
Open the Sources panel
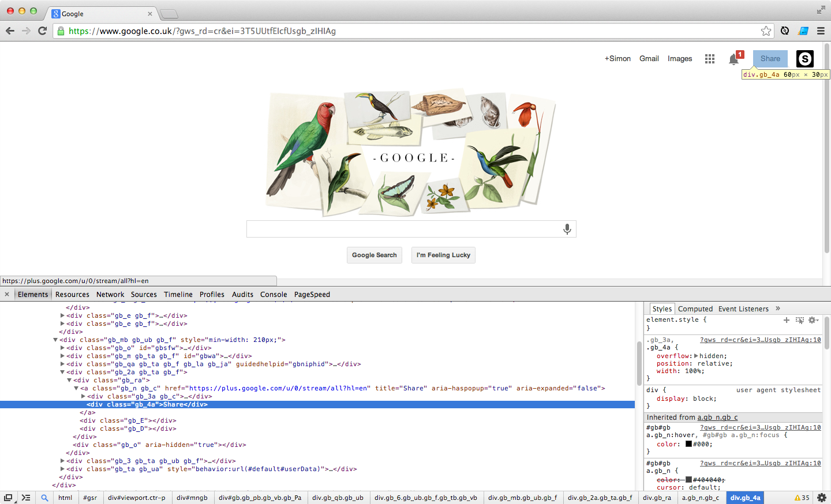(144, 294)
